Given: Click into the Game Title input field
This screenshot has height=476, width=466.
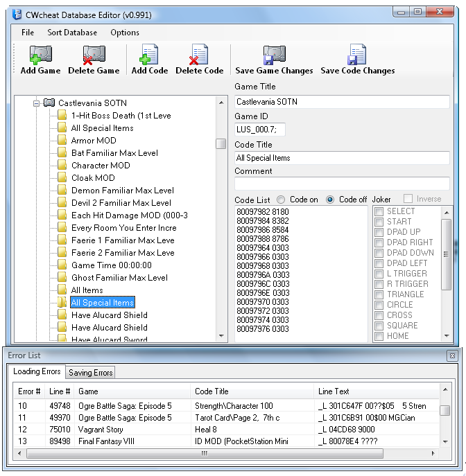Looking at the screenshot, I should point(342,102).
